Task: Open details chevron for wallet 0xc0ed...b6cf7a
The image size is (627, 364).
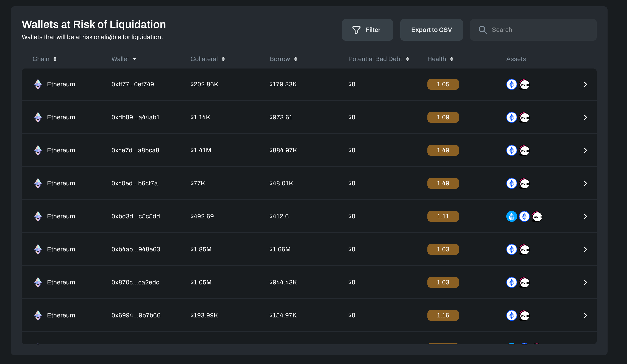Action: coord(585,183)
